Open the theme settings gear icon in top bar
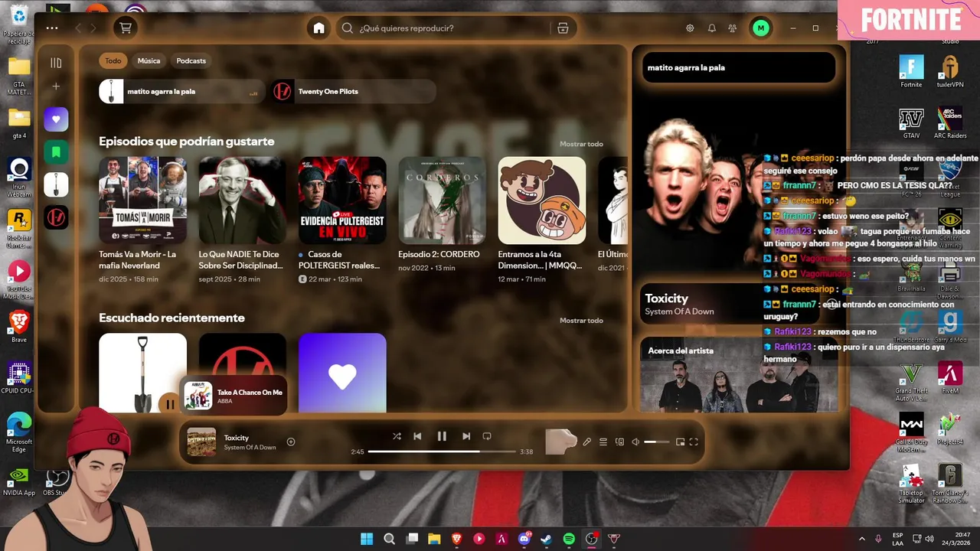 point(690,28)
